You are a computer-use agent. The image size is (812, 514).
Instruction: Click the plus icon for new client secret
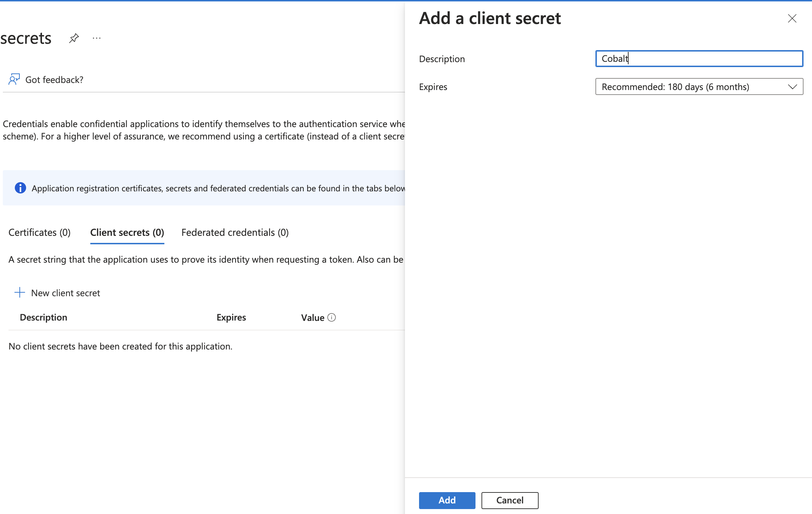coord(19,292)
